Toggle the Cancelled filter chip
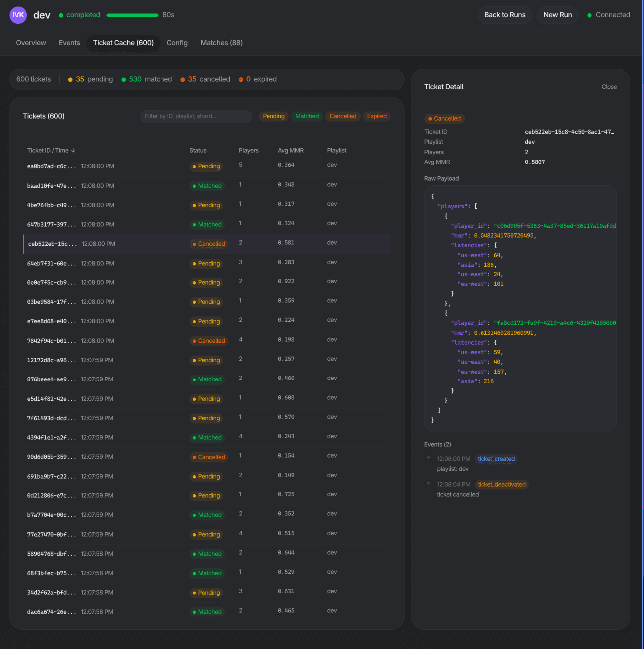Screen dimensions: 644x649 click(x=342, y=116)
